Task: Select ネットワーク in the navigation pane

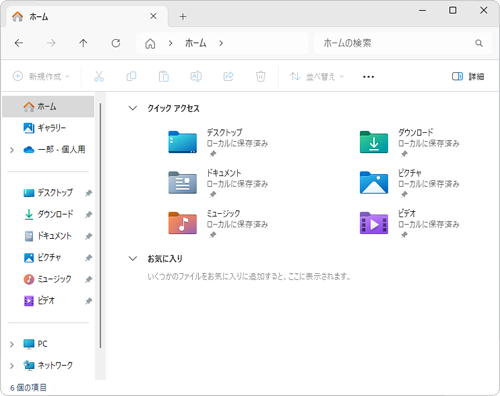Action: (x=48, y=365)
